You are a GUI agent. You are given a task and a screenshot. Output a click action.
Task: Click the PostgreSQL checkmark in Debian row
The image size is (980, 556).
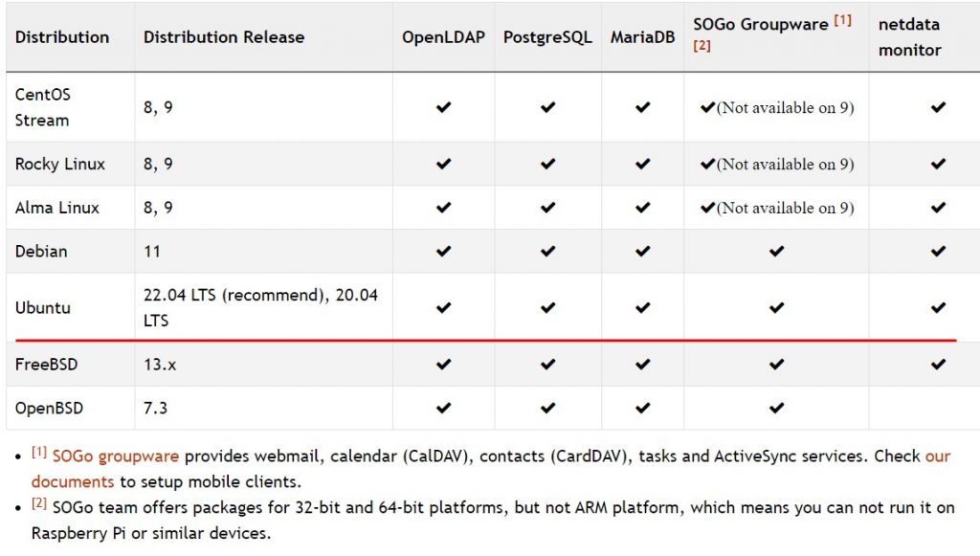[x=548, y=251]
